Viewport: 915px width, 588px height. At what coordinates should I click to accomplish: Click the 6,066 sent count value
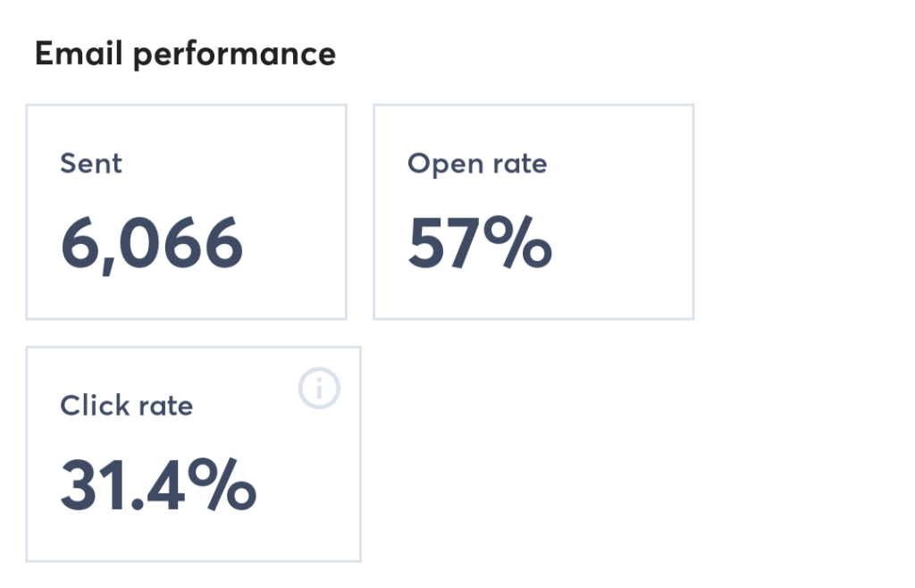tap(154, 241)
